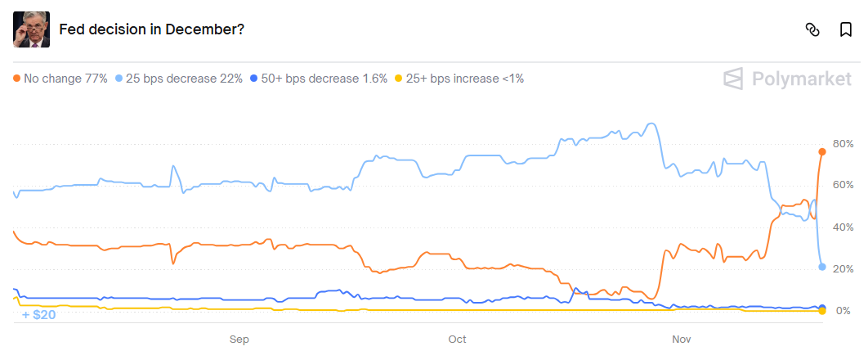Click the orange endpoint marker on the chart
This screenshot has height=360, width=868.
821,151
